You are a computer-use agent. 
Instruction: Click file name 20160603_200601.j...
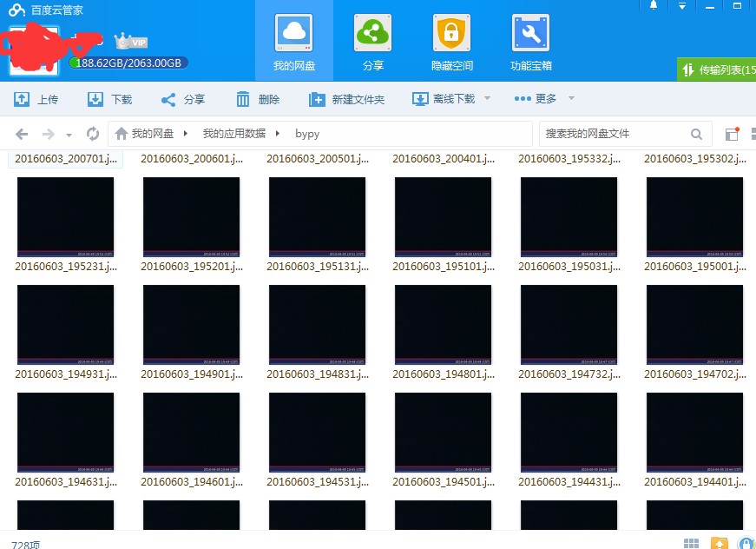tap(192, 159)
